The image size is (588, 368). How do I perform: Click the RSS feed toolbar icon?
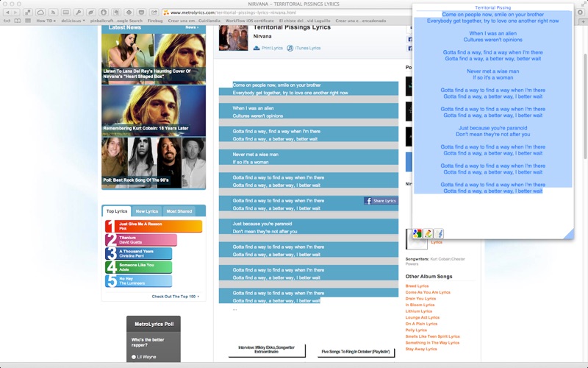pyautogui.click(x=53, y=13)
